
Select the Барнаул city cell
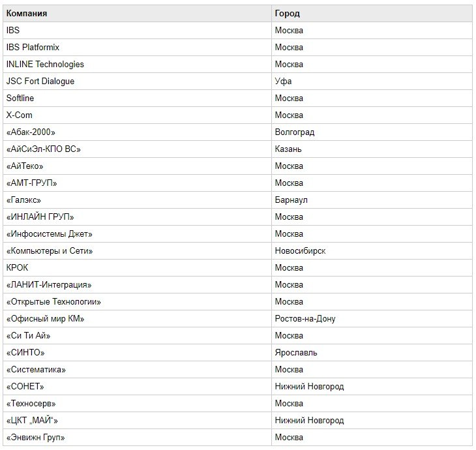tap(291, 200)
